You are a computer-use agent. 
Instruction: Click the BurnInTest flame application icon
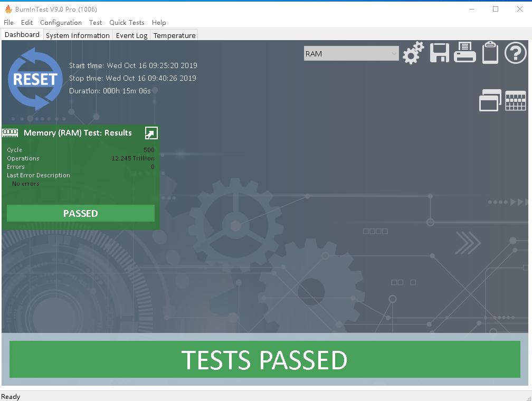tap(8, 9)
